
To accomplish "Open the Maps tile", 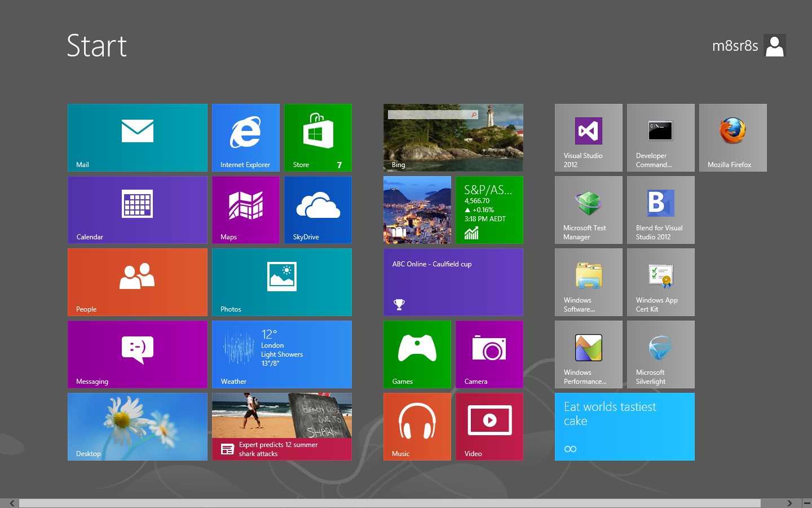I will click(246, 210).
